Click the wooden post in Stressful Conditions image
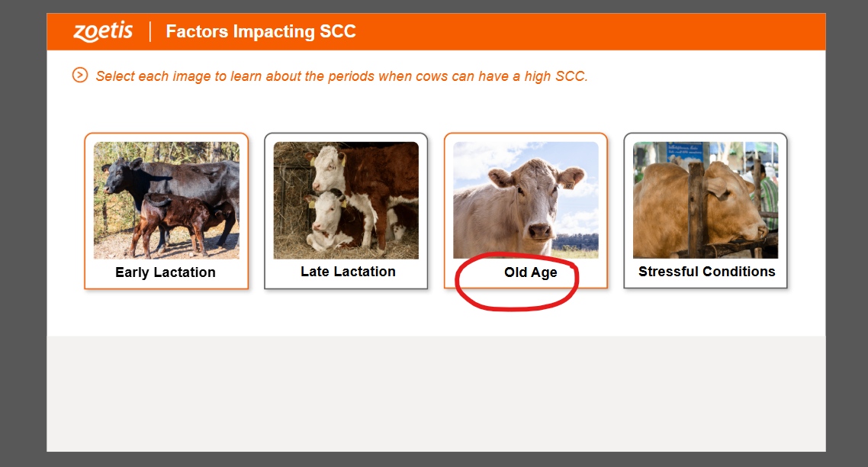The image size is (868, 467). (696, 209)
